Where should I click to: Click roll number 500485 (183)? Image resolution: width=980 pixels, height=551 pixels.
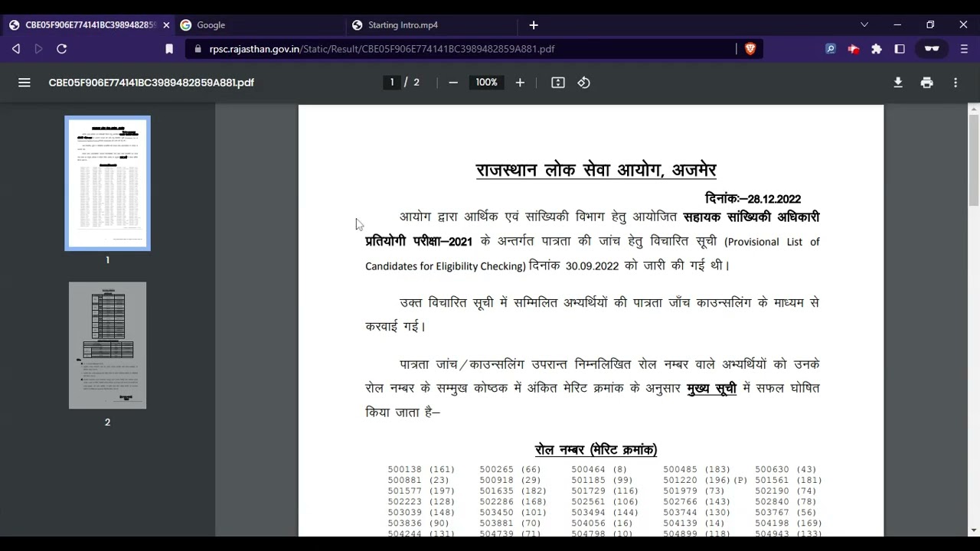(697, 470)
